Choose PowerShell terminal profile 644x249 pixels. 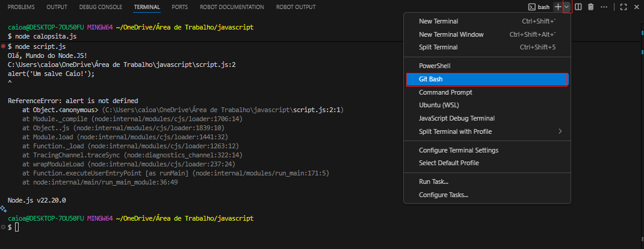[x=435, y=66]
